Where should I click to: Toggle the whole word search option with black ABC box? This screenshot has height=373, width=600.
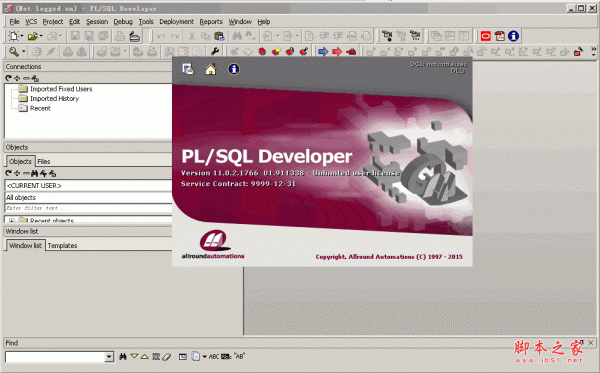pyautogui.click(x=226, y=357)
